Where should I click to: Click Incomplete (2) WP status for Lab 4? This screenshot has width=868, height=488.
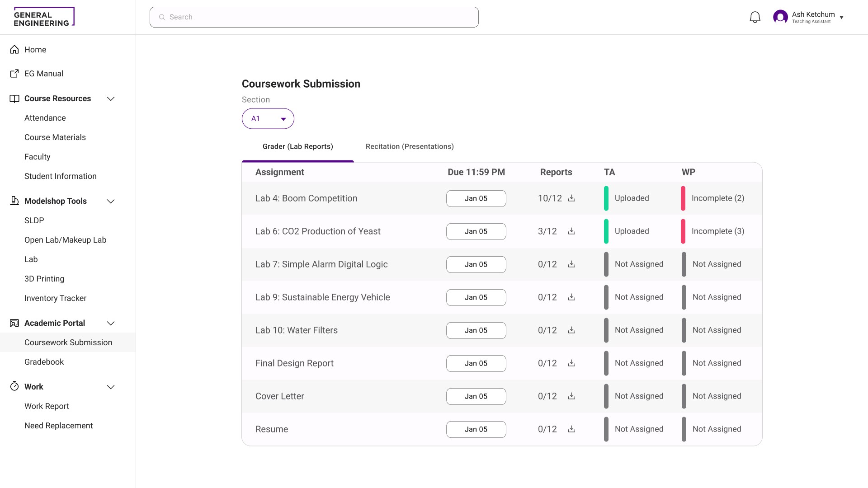click(717, 198)
